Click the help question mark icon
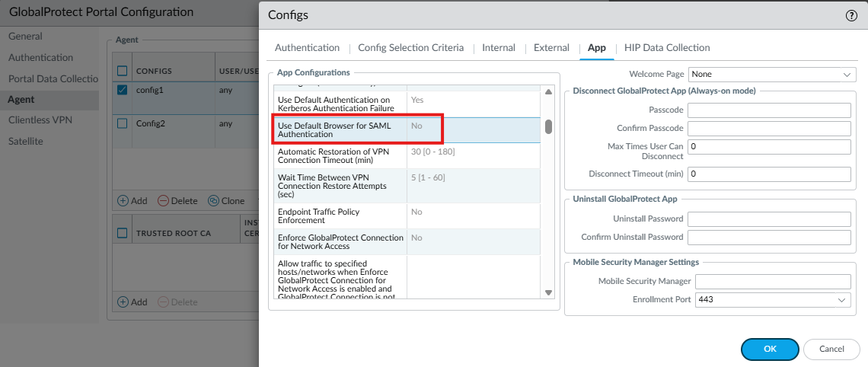This screenshot has height=367, width=868. 851,15
